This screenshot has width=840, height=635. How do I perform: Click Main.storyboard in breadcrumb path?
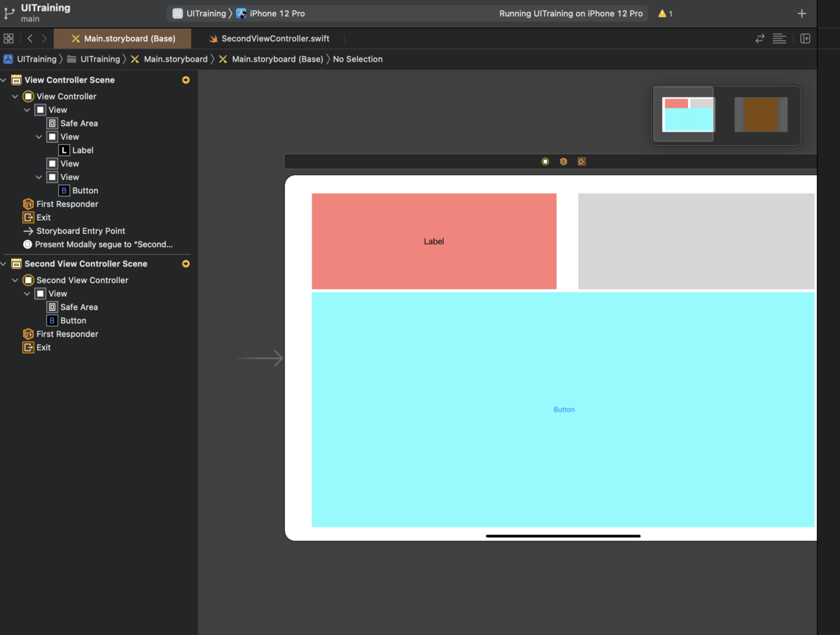(x=169, y=60)
